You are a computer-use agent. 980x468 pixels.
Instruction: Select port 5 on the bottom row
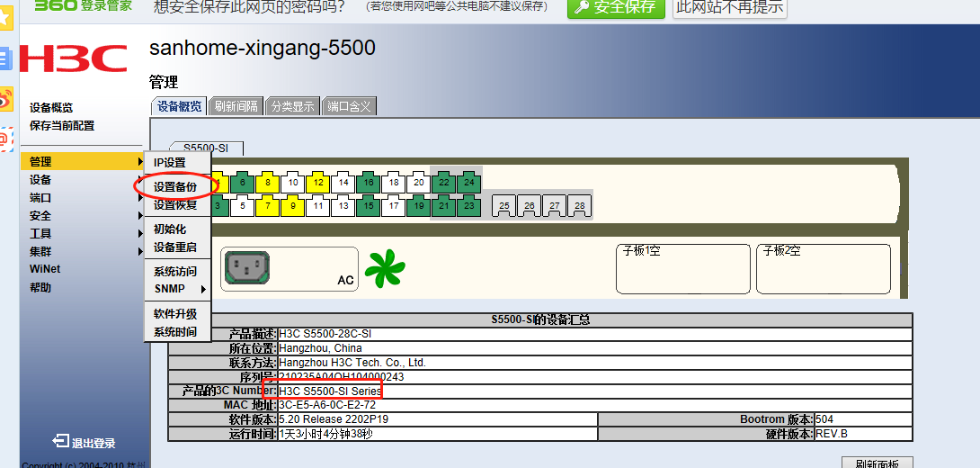point(243,205)
